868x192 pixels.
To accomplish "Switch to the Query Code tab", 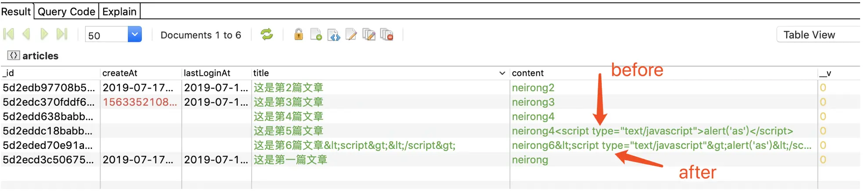I will click(x=66, y=11).
